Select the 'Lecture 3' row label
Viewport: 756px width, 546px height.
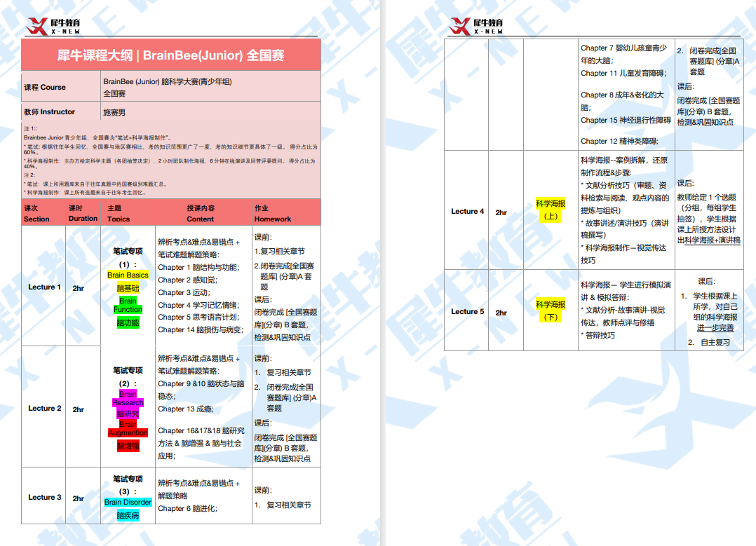45,498
